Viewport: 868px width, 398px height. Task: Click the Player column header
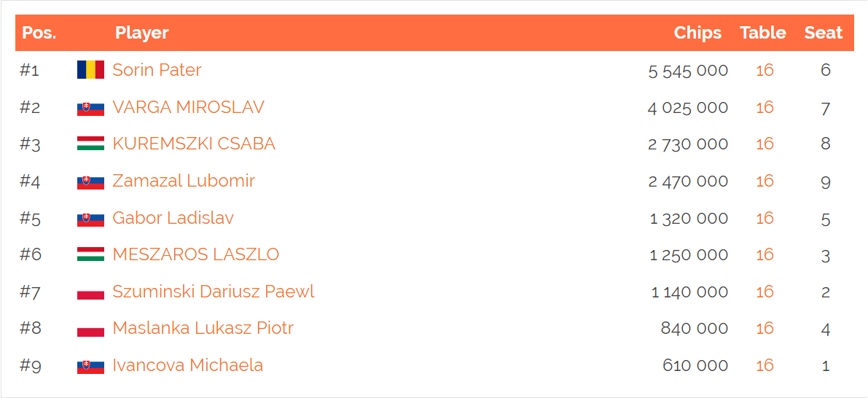[x=141, y=33]
